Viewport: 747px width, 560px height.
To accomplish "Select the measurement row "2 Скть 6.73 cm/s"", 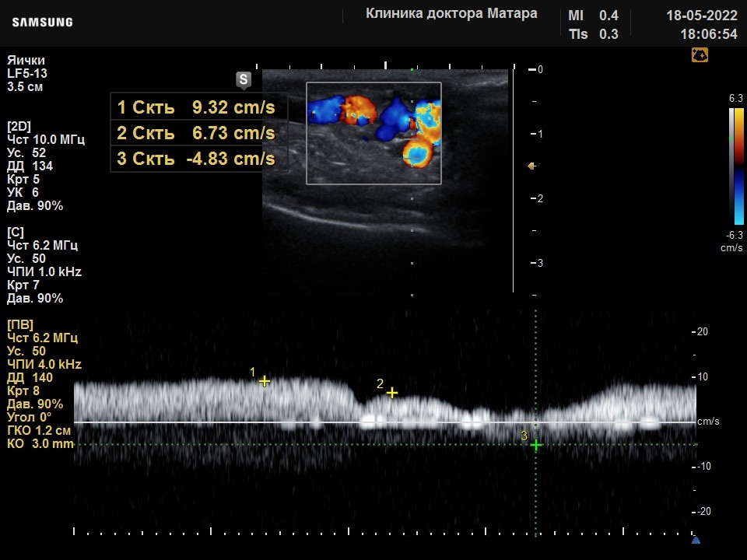I will 198,133.
